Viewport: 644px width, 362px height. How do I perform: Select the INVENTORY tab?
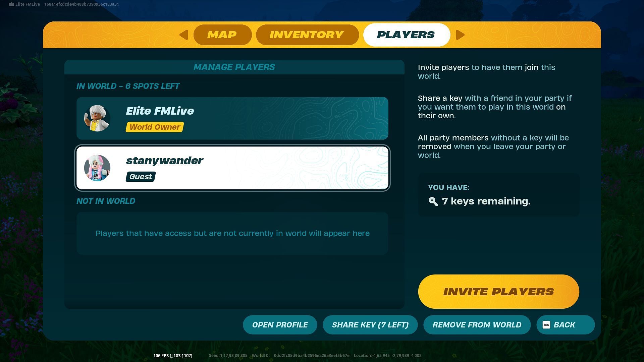(307, 35)
